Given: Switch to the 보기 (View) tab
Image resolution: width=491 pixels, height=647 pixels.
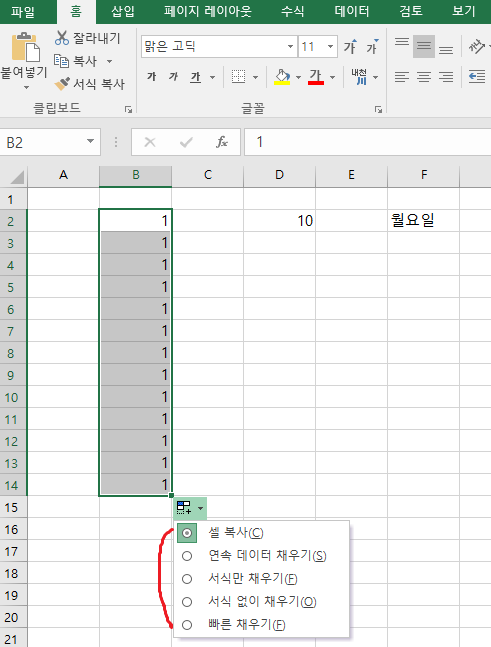Looking at the screenshot, I should [x=464, y=11].
